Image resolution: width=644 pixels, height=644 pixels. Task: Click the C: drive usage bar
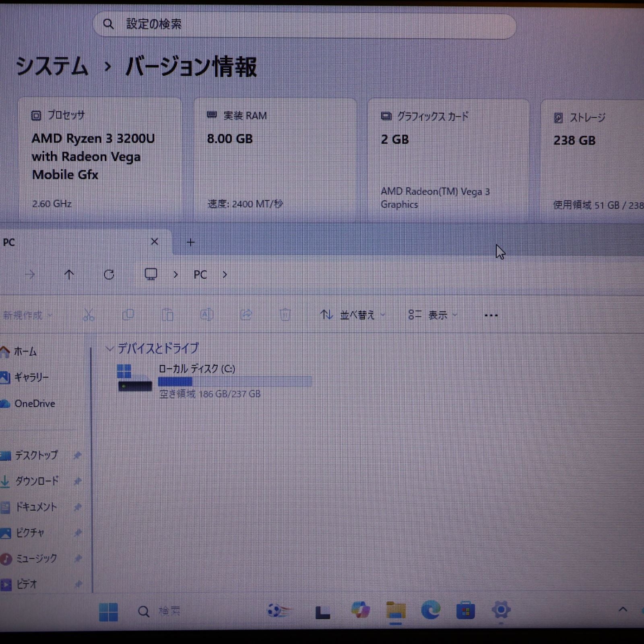235,381
